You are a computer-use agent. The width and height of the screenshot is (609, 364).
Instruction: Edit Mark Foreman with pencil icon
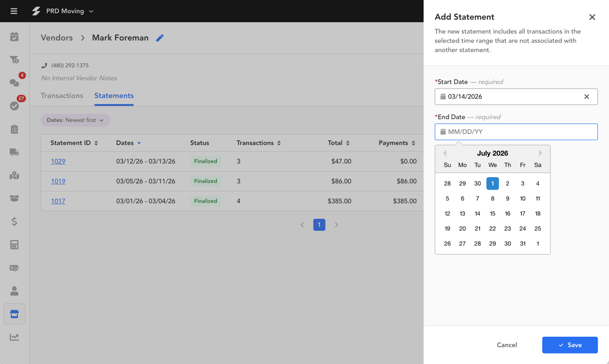pyautogui.click(x=160, y=37)
